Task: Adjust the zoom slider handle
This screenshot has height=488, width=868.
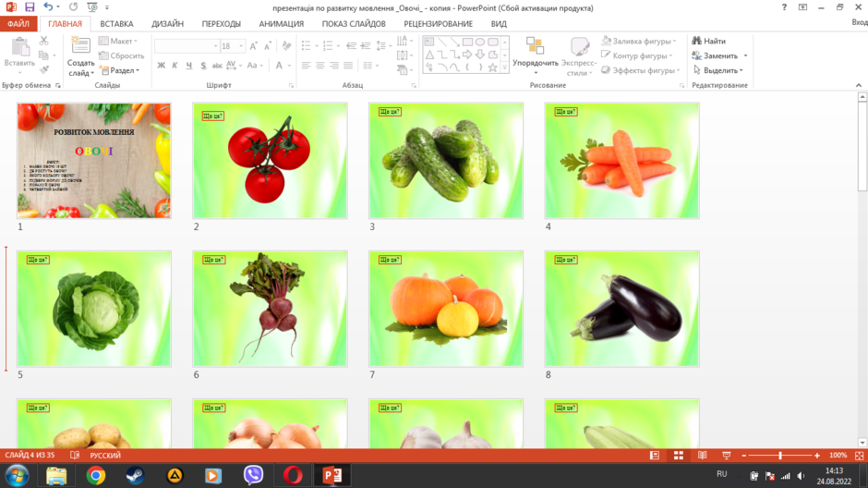Action: coord(780,456)
